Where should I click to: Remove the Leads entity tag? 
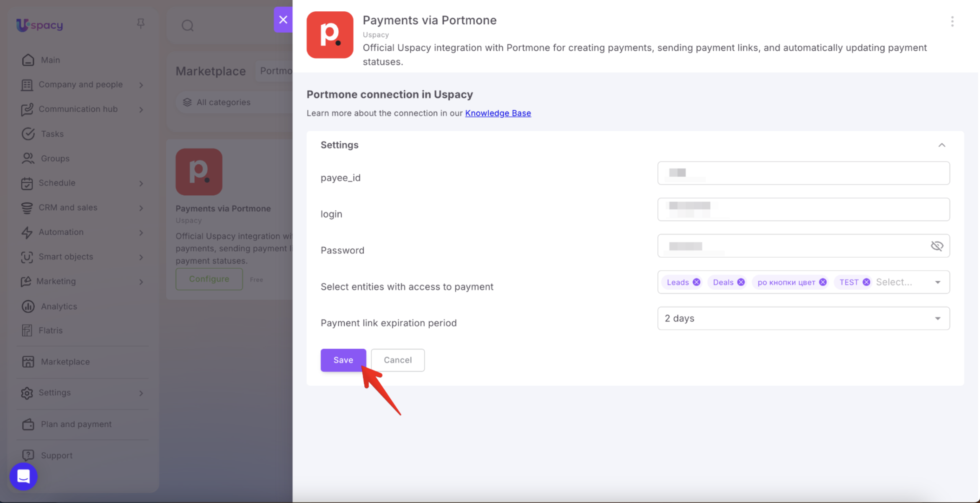(x=696, y=282)
